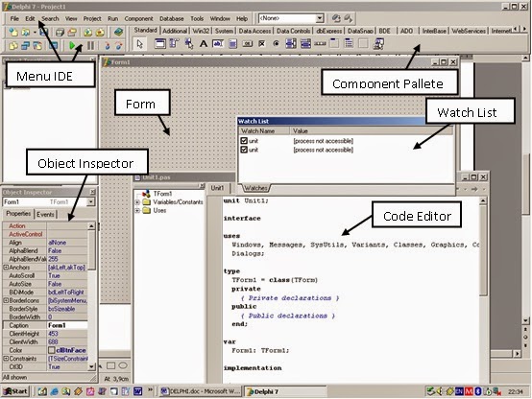Select the ActionList component icon
The image size is (532, 399).
click(x=378, y=44)
